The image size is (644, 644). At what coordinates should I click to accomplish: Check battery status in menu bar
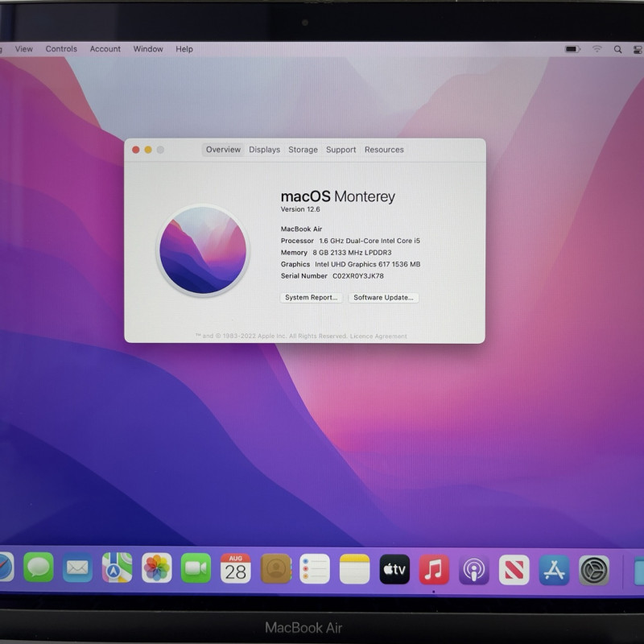tap(572, 49)
